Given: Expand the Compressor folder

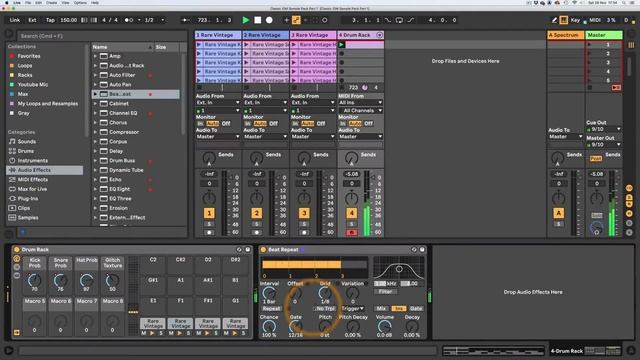Looking at the screenshot, I should (95, 132).
